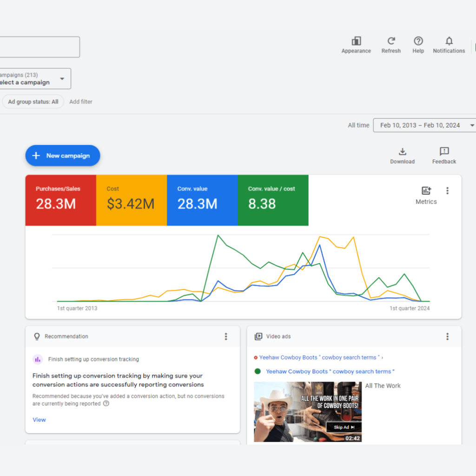This screenshot has height=476, width=476.
Task: Open overview card three-dot menu
Action: coord(447,191)
